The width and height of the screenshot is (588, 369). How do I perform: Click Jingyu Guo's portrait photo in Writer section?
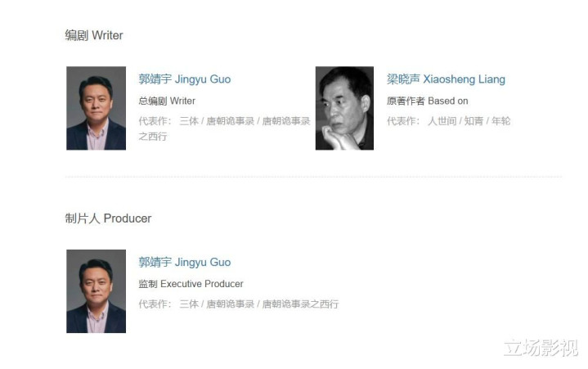click(x=96, y=108)
